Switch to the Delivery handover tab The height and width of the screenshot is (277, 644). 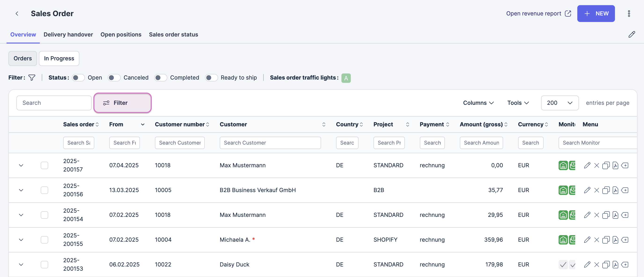point(68,34)
